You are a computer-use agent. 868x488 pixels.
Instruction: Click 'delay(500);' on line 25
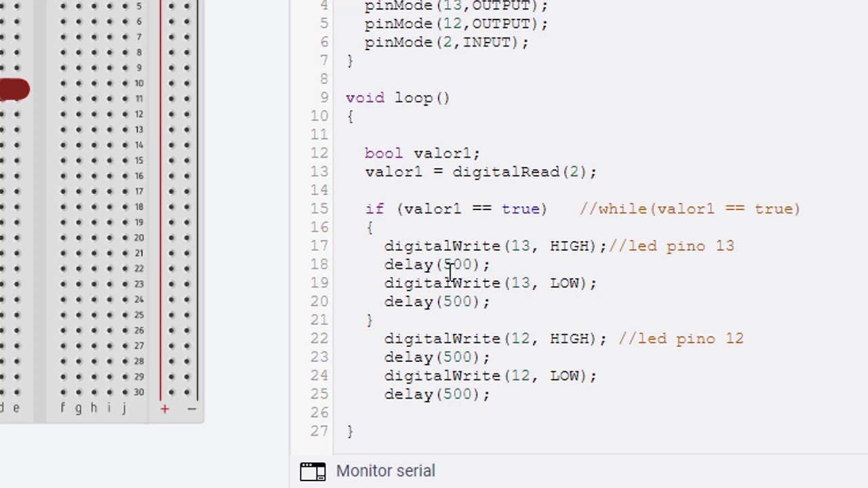(x=437, y=394)
